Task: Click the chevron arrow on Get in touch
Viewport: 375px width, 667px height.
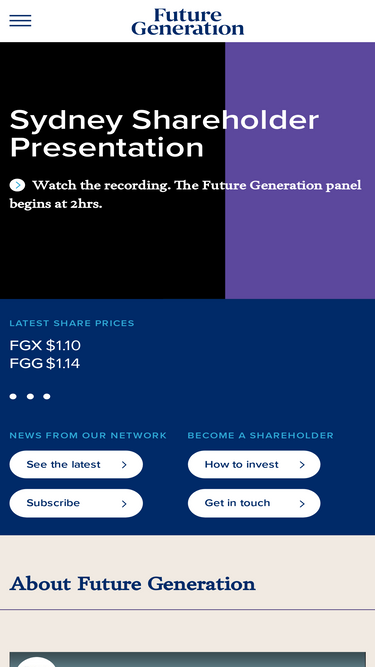Action: click(x=302, y=504)
